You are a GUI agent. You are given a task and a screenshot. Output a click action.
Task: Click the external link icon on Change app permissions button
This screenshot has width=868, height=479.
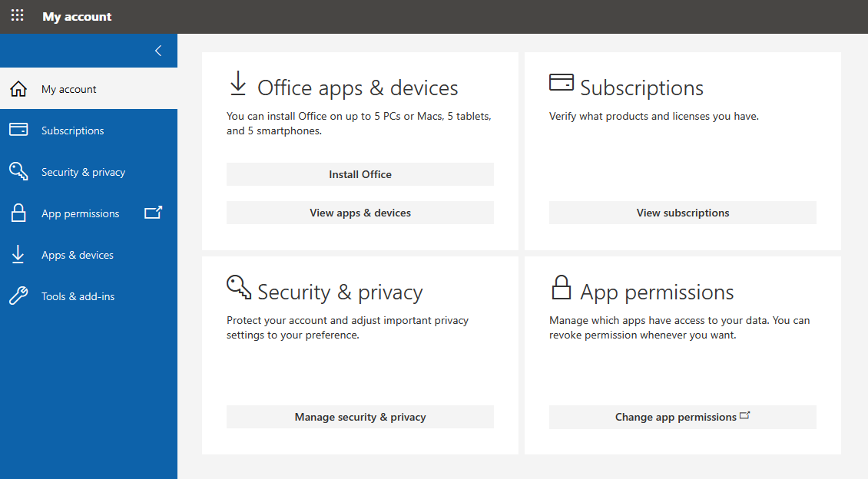[x=744, y=415]
